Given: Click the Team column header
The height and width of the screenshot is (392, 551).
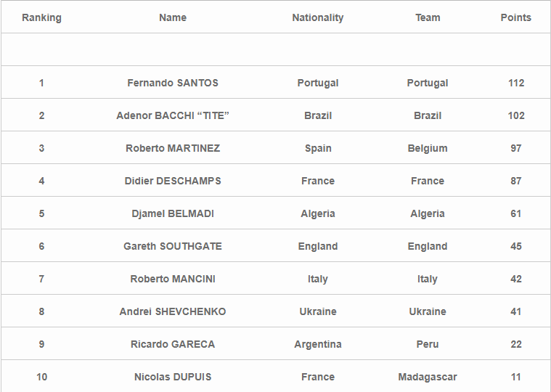Looking at the screenshot, I should coord(428,17).
